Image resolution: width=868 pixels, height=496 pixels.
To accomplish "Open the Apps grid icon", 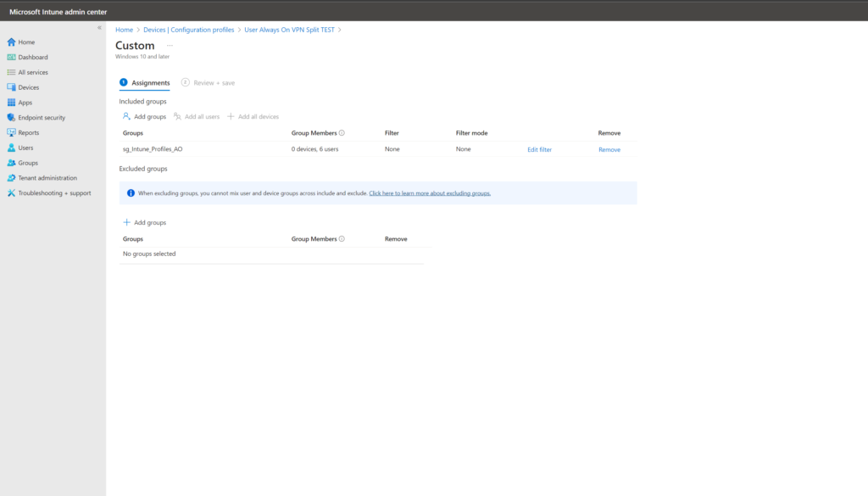I will tap(11, 103).
